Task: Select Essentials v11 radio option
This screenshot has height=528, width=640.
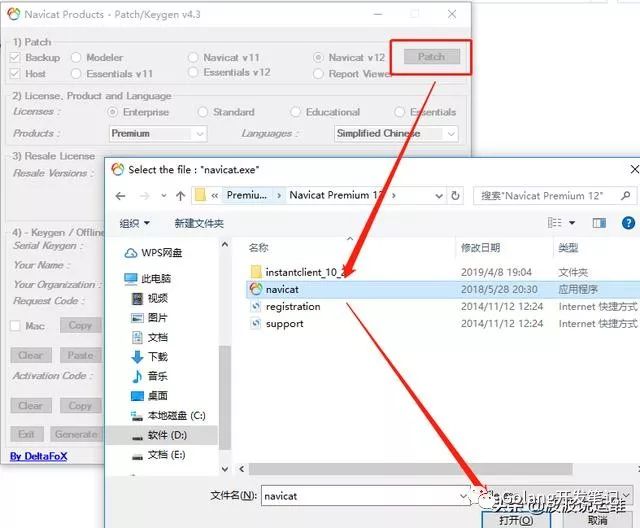Action: point(76,74)
